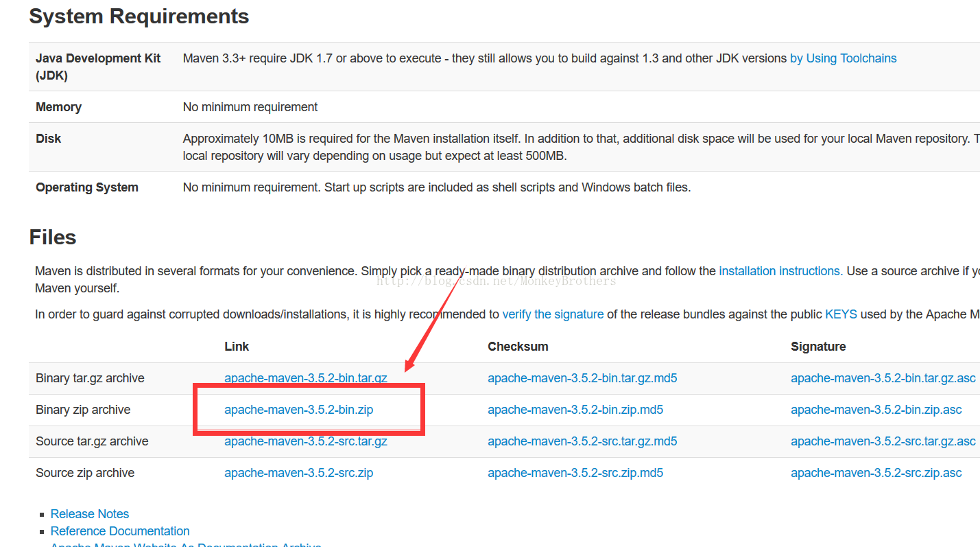Open the Release Notes link
Screen dimensions: 980x547
90,514
